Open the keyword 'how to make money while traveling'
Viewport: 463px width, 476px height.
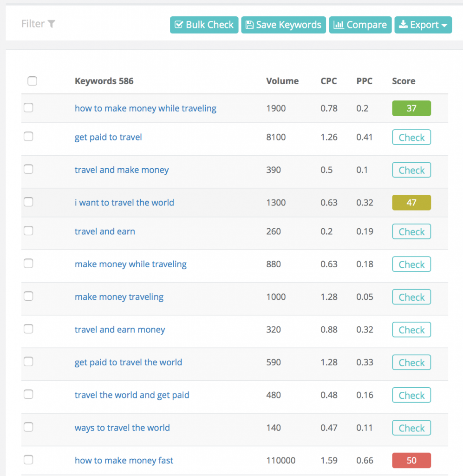[145, 108]
